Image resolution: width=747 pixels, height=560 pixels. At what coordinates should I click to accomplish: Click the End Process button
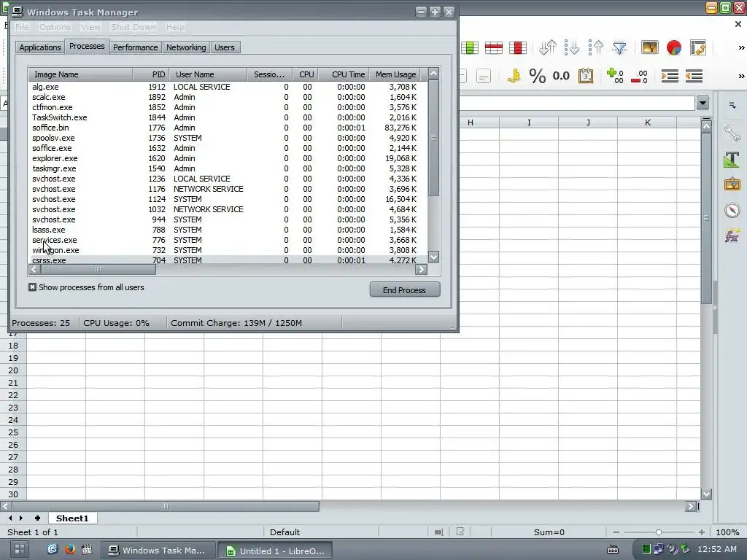pyautogui.click(x=404, y=290)
